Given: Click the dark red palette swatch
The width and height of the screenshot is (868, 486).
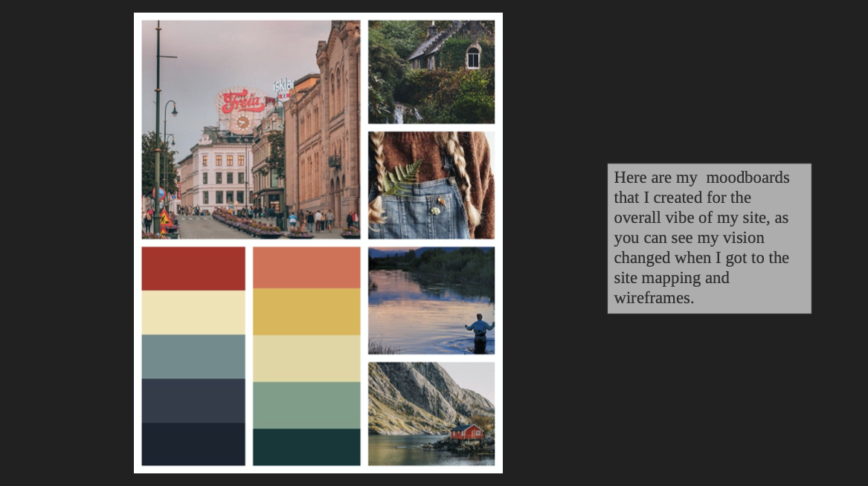Looking at the screenshot, I should coord(193,269).
